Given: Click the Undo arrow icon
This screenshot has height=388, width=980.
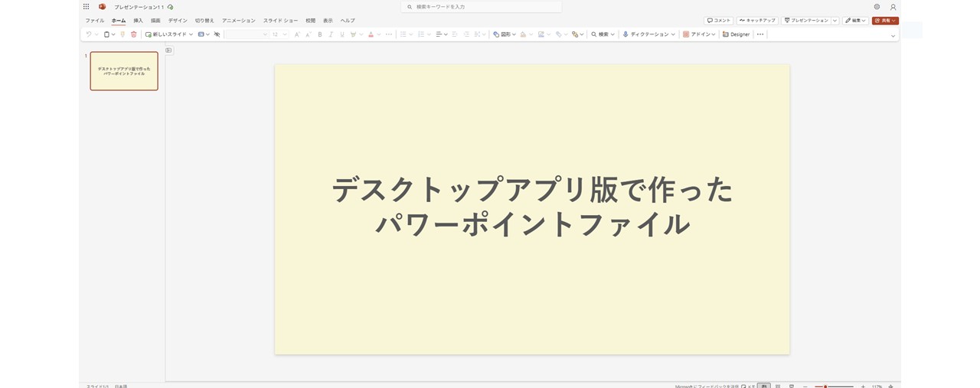Looking at the screenshot, I should tap(89, 34).
